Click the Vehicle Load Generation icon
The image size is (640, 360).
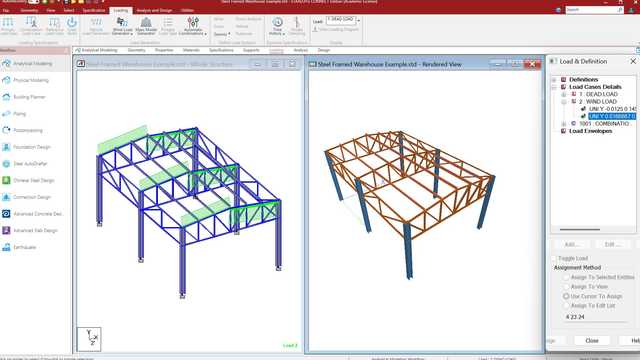[96, 22]
